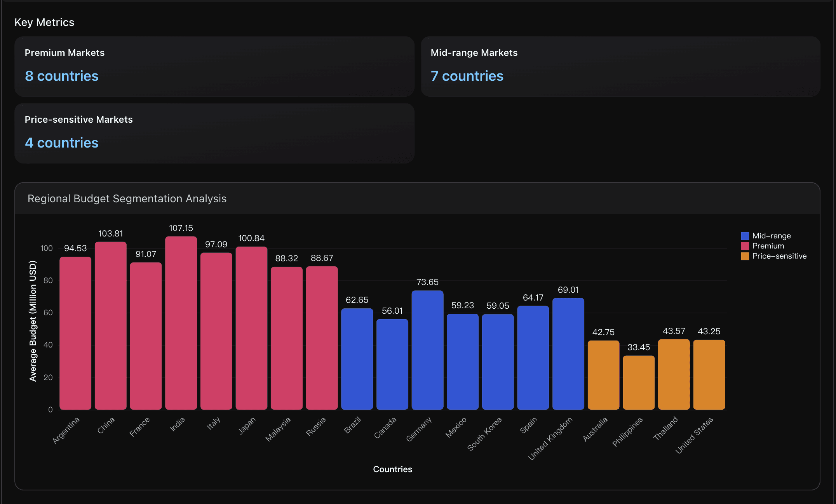Select the Philippines bar showing 33.45
This screenshot has width=836, height=504.
(639, 382)
